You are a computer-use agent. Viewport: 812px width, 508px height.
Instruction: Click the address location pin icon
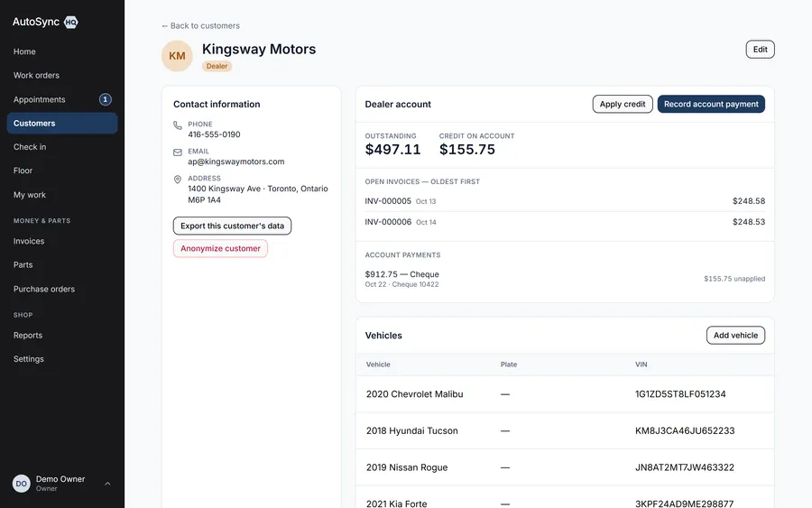click(178, 180)
